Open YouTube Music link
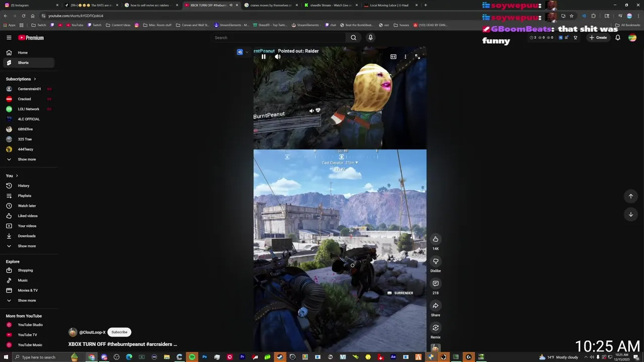 [29, 345]
